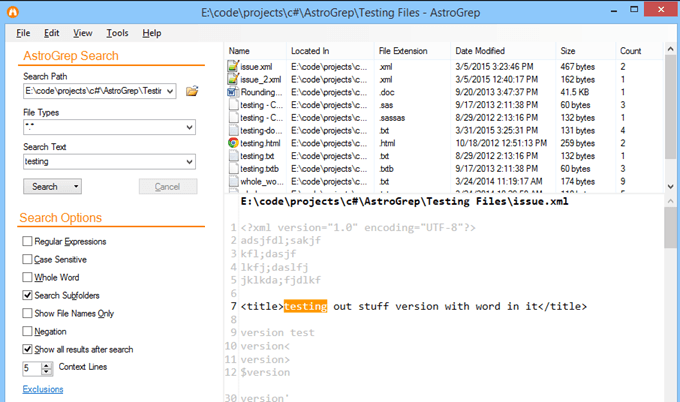This screenshot has height=402, width=680.
Task: Open the Exclusions link
Action: coord(43,389)
